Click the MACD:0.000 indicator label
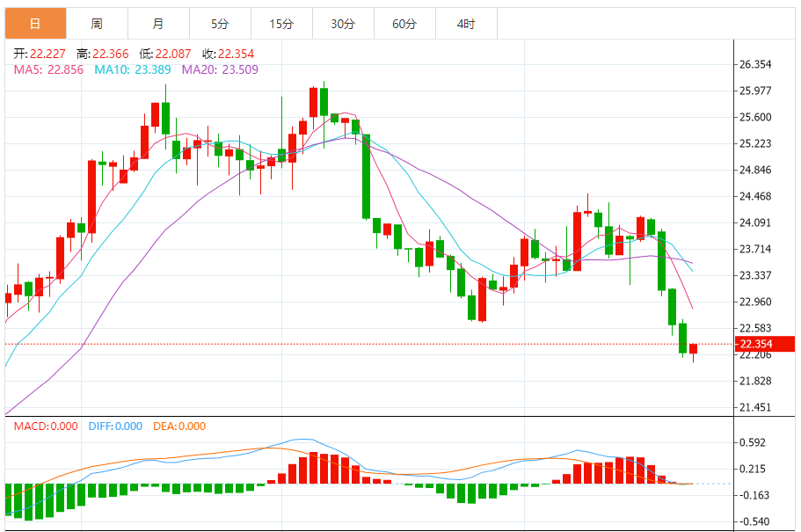Image resolution: width=801 pixels, height=532 pixels. click(46, 426)
